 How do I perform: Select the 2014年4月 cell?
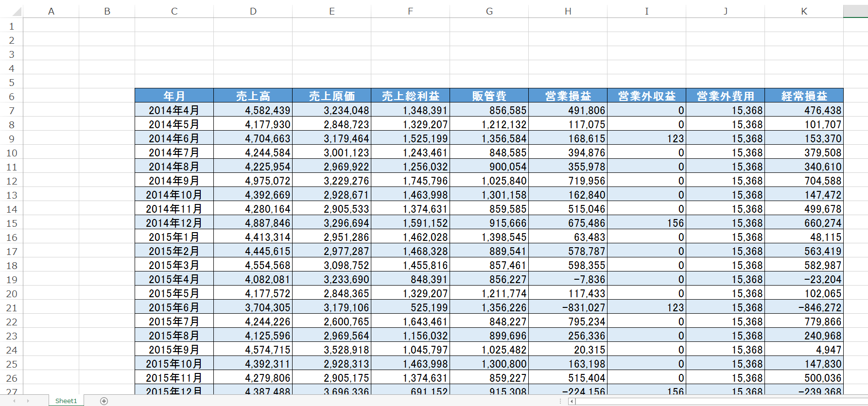(x=174, y=110)
